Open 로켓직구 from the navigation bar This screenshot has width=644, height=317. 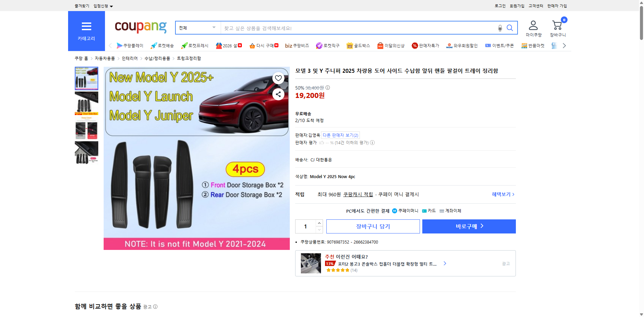click(x=328, y=45)
